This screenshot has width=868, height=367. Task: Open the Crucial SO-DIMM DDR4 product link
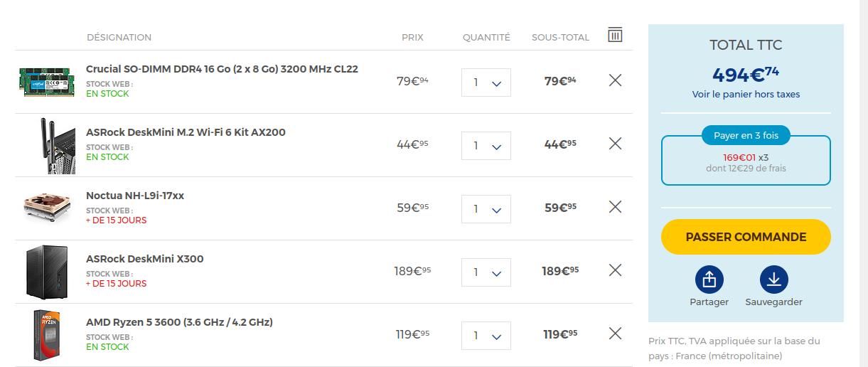pos(222,69)
